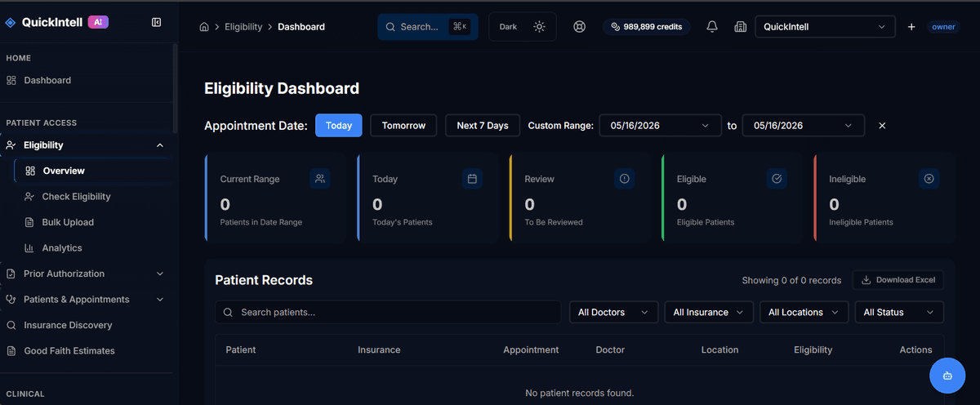This screenshot has width=980, height=405.
Task: Click the organization building icon
Action: coord(740,27)
